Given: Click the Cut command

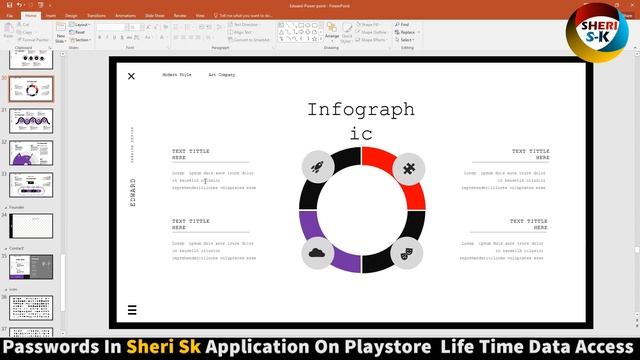Looking at the screenshot, I should [x=24, y=24].
